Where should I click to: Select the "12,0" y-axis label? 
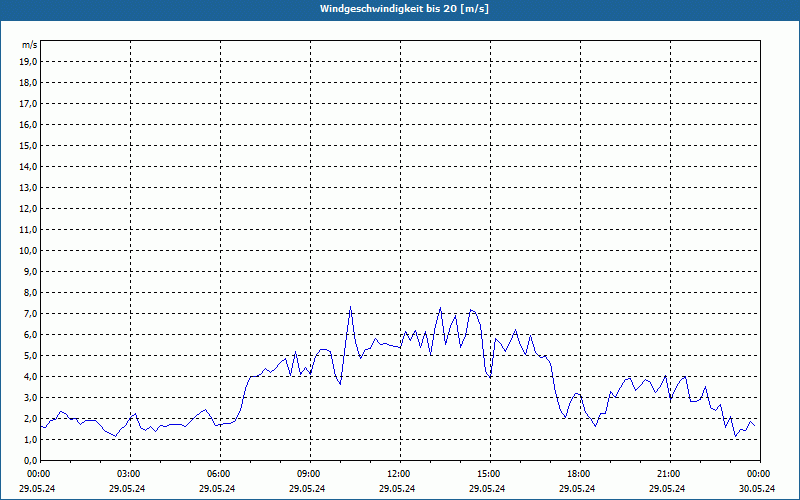click(x=28, y=208)
